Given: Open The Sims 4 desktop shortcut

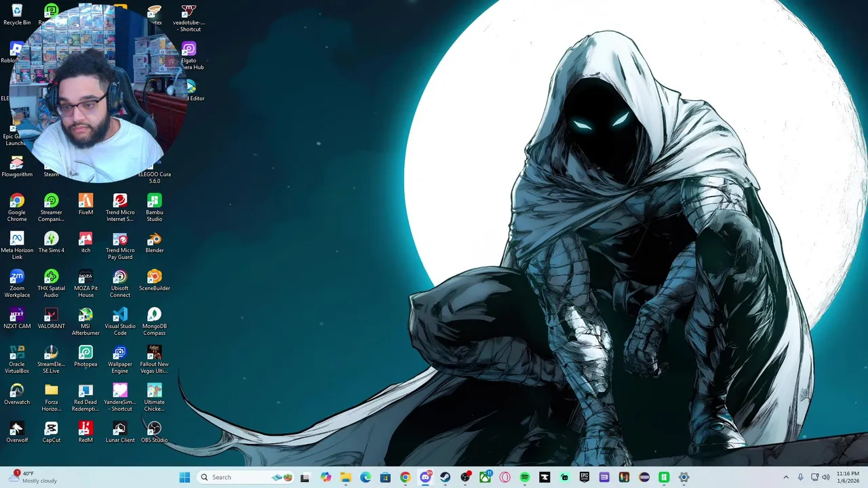Looking at the screenshot, I should click(51, 242).
